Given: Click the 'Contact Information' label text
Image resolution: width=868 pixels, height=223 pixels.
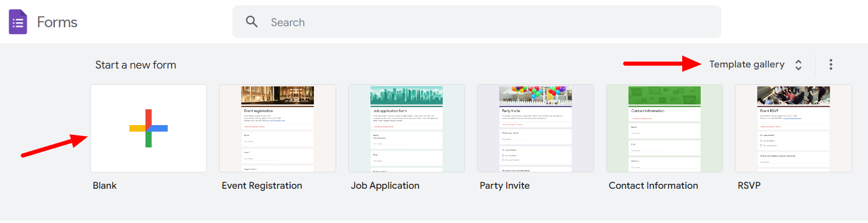Looking at the screenshot, I should click(x=653, y=185).
